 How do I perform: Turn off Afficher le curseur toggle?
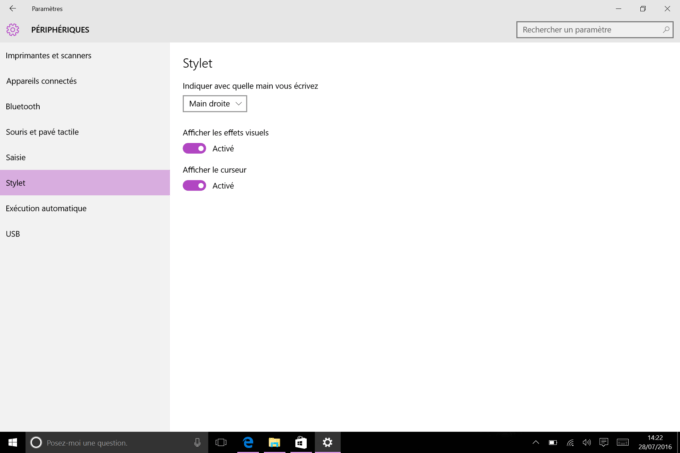(194, 186)
